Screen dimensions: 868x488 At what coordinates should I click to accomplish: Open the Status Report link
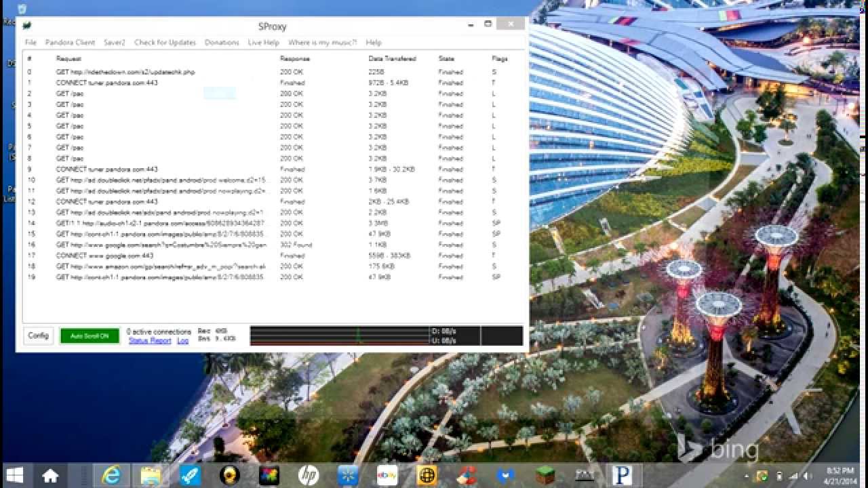[150, 340]
